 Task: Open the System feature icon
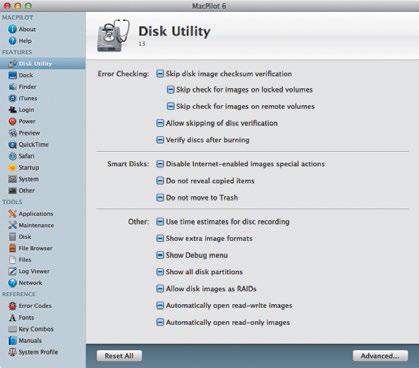[12, 179]
